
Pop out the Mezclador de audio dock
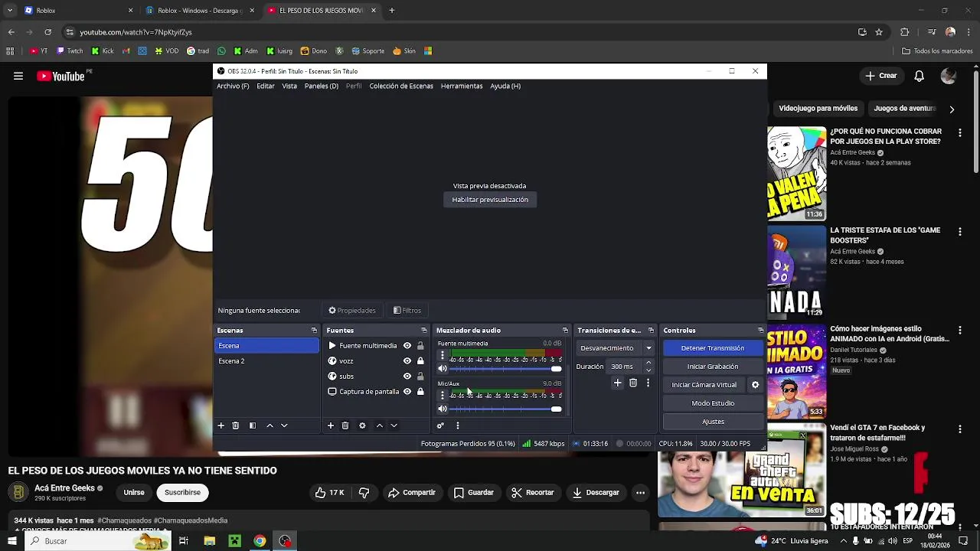(565, 331)
